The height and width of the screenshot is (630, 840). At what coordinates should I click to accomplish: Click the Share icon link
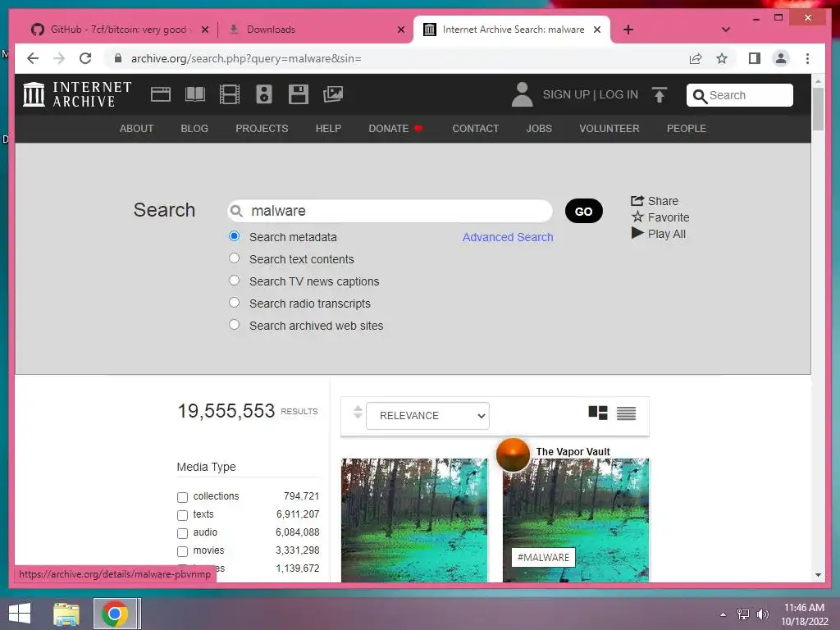pyautogui.click(x=655, y=201)
